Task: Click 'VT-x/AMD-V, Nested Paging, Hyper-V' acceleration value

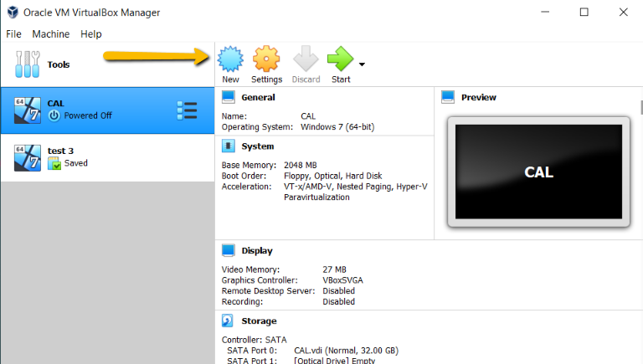Action: 356,187
